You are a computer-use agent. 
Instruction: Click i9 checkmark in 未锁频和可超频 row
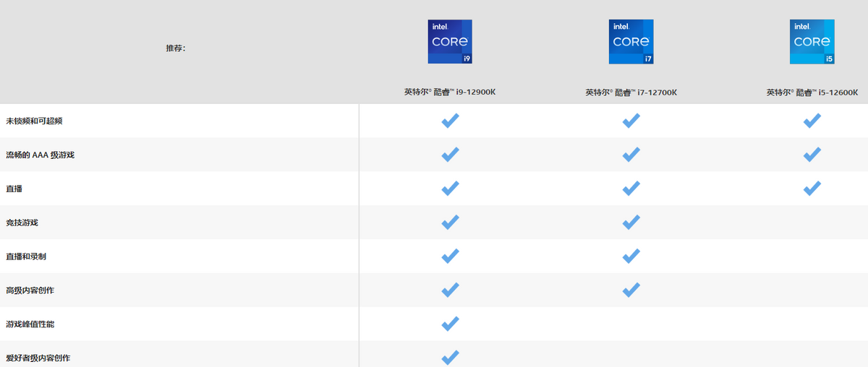click(450, 121)
